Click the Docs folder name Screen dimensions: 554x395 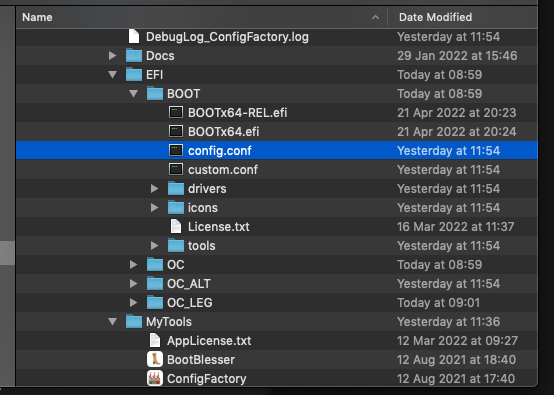click(x=160, y=56)
